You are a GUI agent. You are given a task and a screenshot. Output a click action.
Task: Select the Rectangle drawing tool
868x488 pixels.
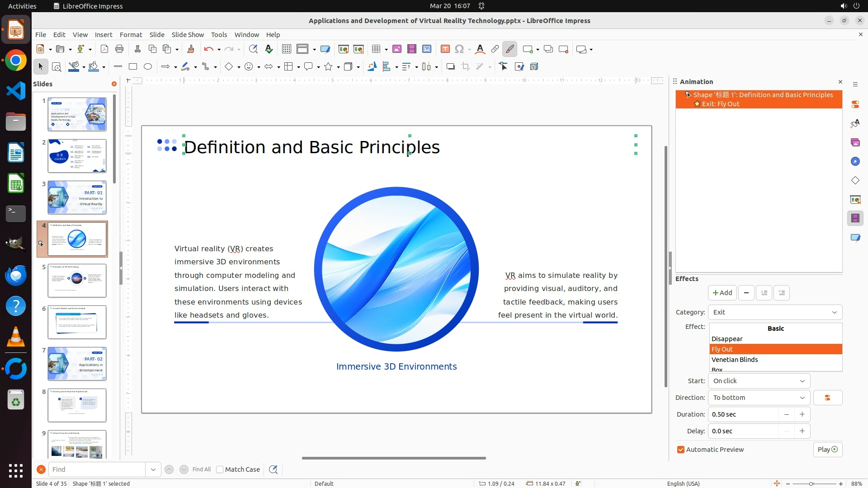(x=133, y=67)
